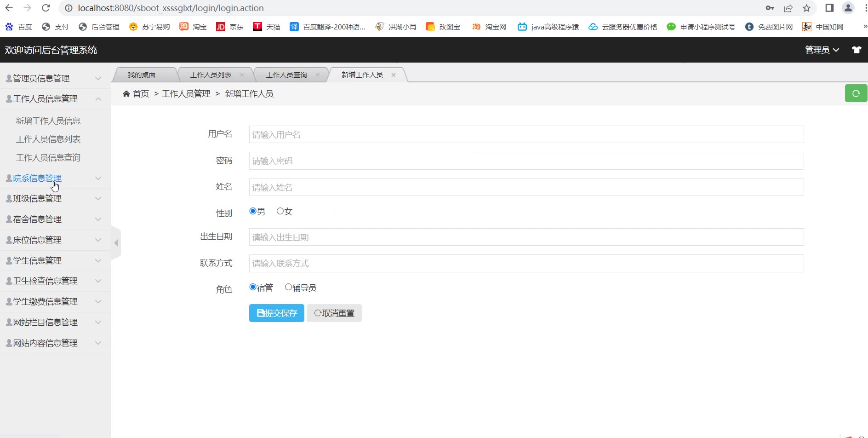Open the 百度翻译 bookmark
Image resolution: width=868 pixels, height=438 pixels.
pyautogui.click(x=327, y=27)
